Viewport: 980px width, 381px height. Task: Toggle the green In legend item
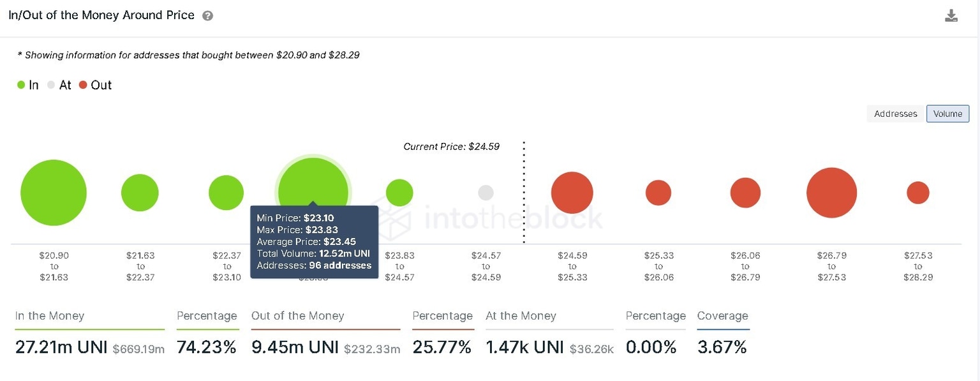coord(28,85)
